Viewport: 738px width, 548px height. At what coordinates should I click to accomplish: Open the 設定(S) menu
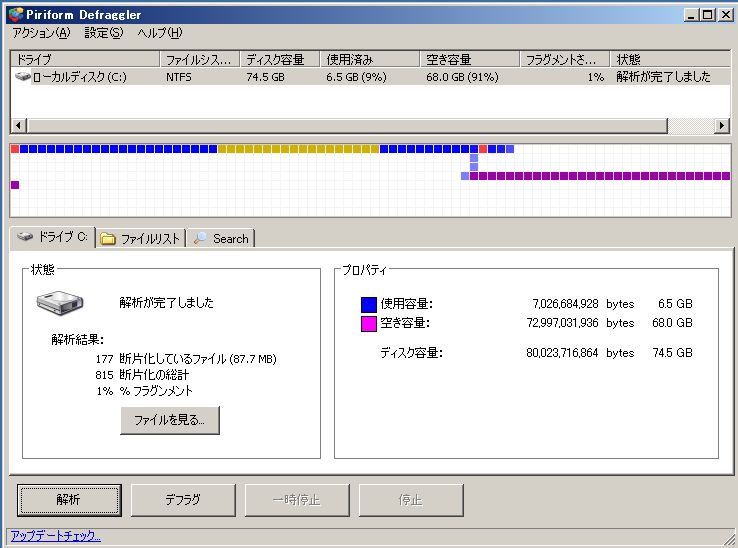[x=104, y=32]
